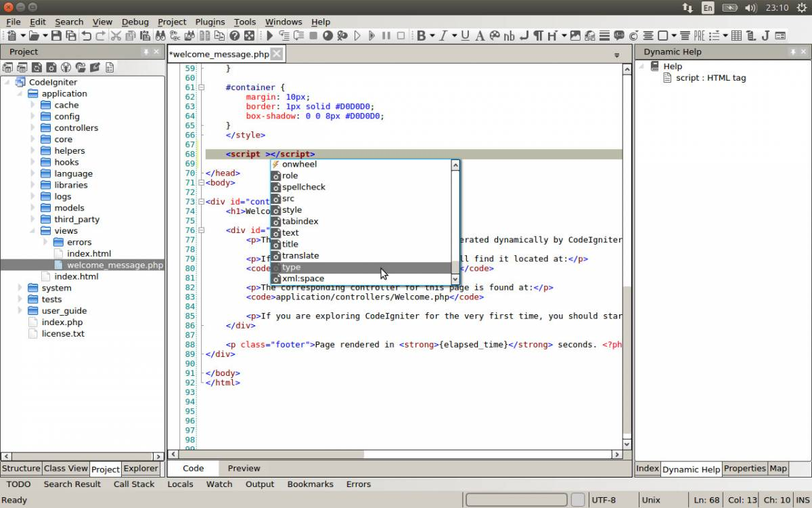
Task: Click the En keyboard language indicator
Action: 708,7
